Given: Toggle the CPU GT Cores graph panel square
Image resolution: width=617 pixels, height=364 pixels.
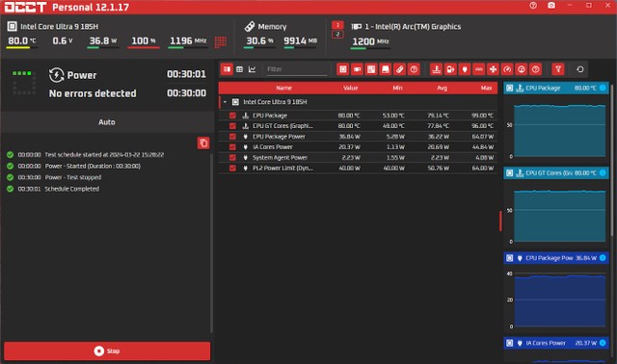Looking at the screenshot, I should pos(509,173).
